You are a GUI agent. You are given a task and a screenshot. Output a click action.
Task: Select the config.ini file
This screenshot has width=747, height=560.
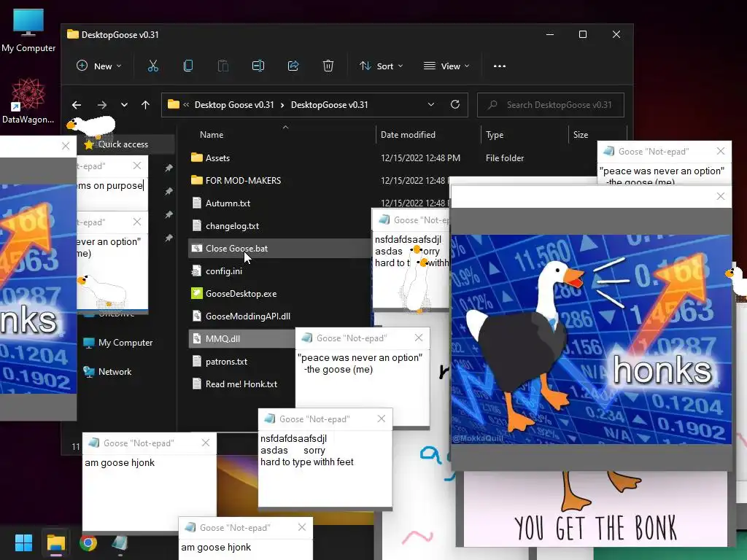tap(224, 271)
